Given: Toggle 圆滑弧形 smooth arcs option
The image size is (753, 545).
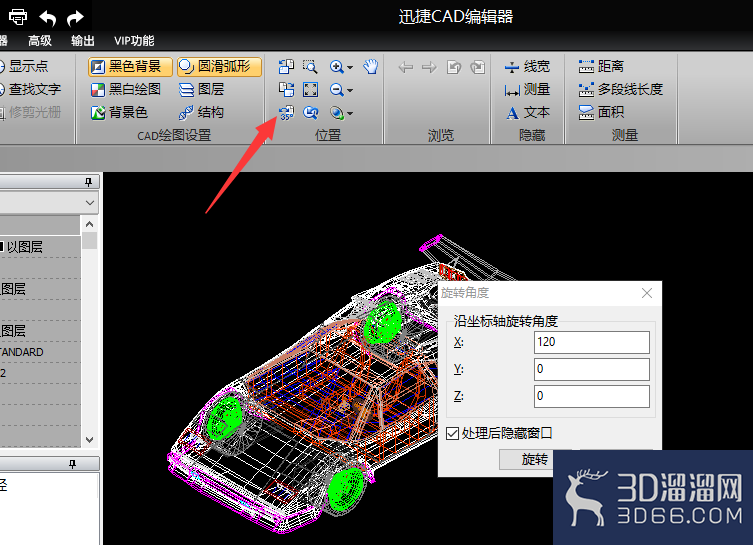Looking at the screenshot, I should coord(219,66).
